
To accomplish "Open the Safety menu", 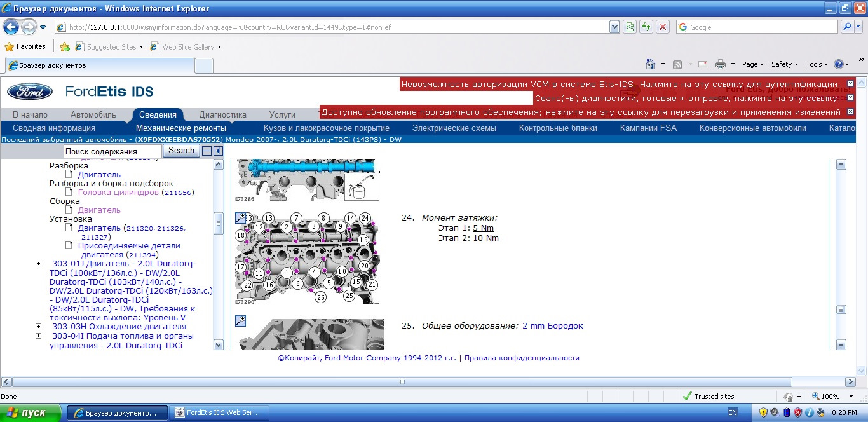I will (x=785, y=64).
